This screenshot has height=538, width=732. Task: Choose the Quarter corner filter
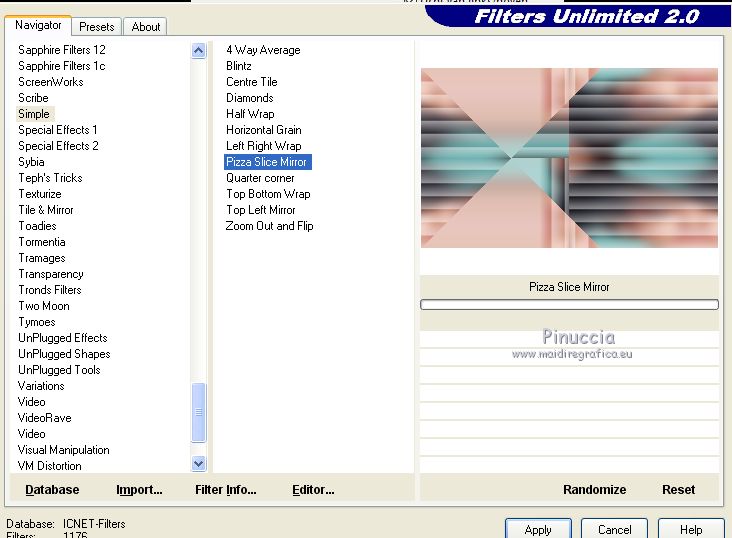260,178
